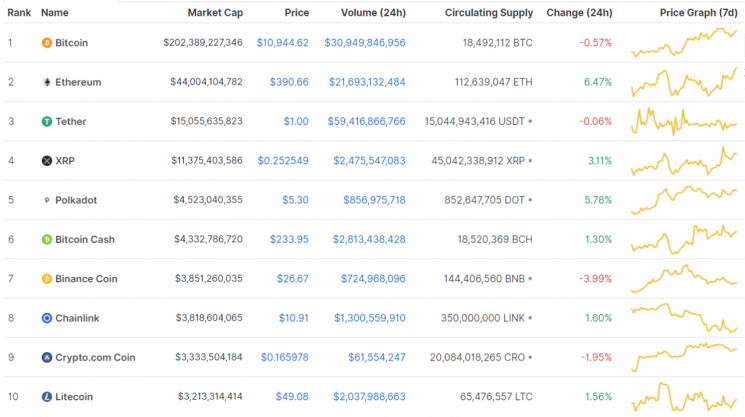Sort table by Name column header
Viewport: 745px width, 417px height.
(55, 13)
